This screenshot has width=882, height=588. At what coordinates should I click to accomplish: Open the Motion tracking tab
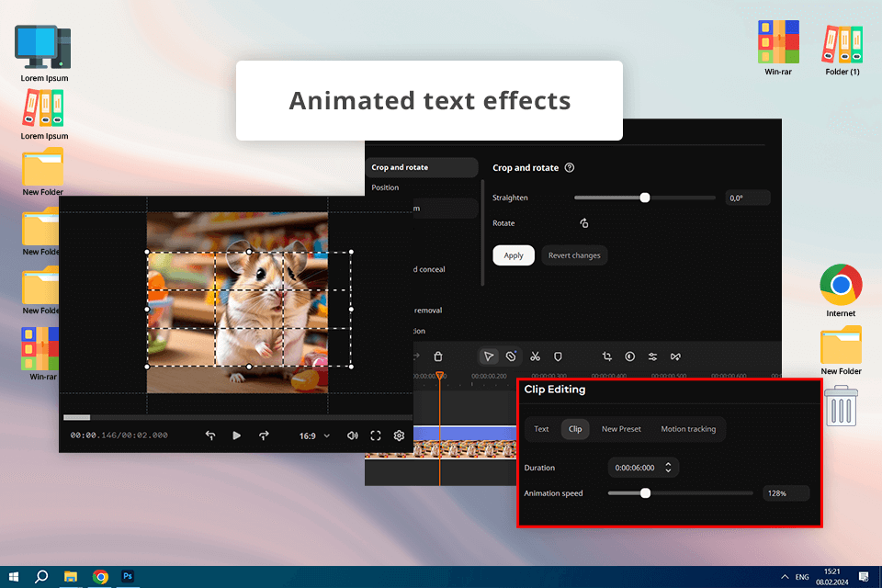click(688, 429)
